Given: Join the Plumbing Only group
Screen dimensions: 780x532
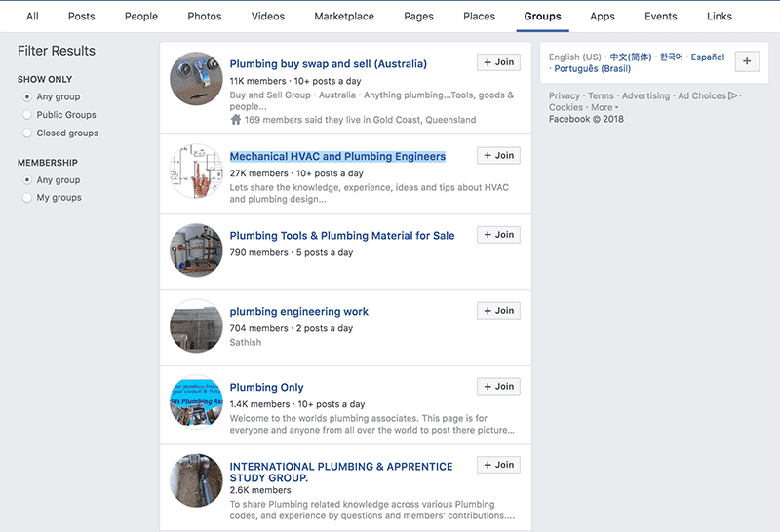Looking at the screenshot, I should (x=498, y=386).
